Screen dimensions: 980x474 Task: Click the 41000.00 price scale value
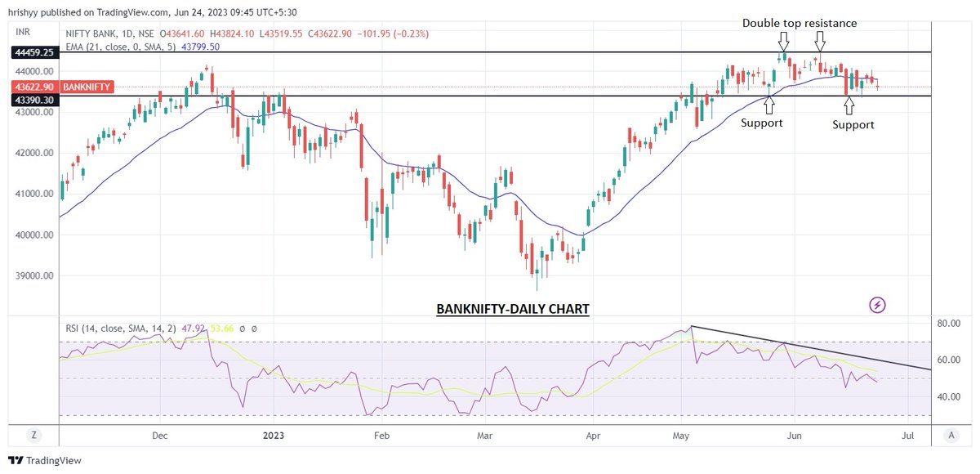tap(33, 194)
